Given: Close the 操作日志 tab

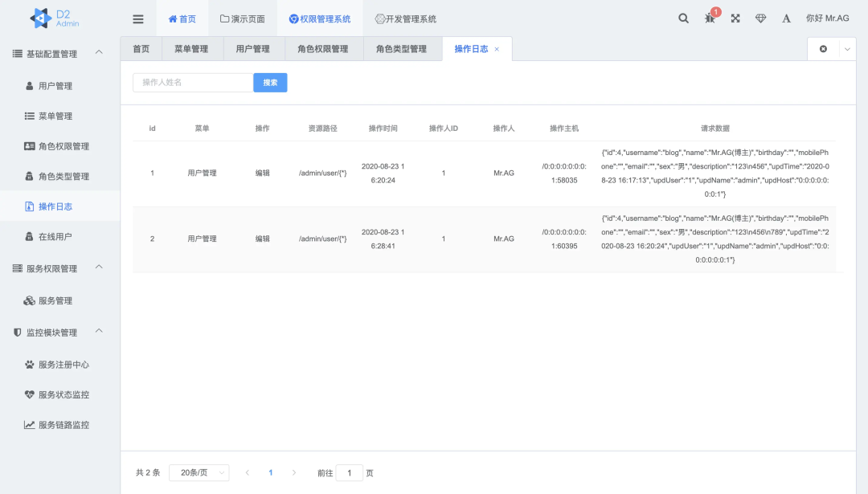Looking at the screenshot, I should click(497, 49).
